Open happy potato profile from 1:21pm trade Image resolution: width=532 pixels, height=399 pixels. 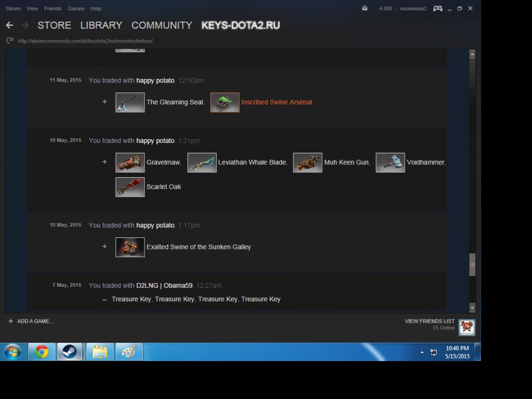click(155, 140)
